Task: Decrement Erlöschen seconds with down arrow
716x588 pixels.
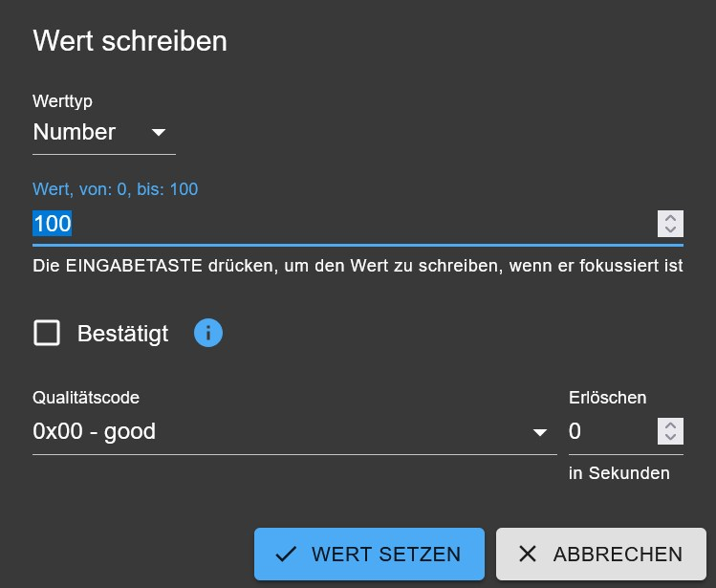Action: coord(671,438)
